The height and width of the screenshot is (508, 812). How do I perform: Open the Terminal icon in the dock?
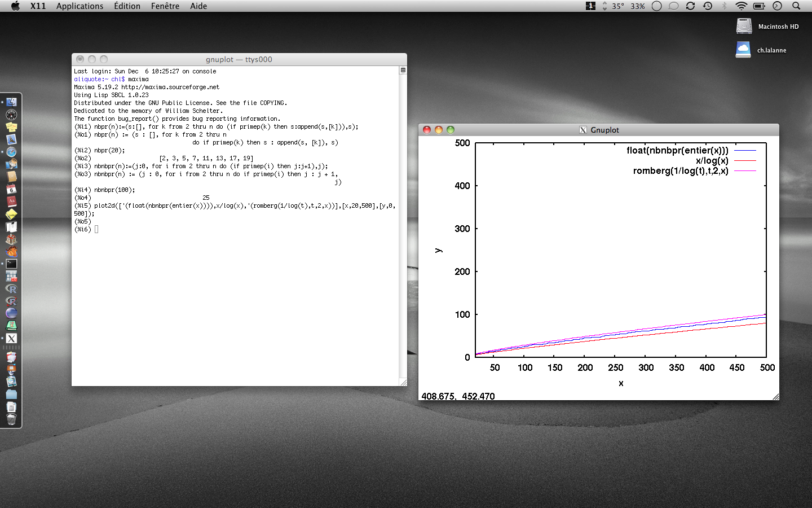point(11,264)
